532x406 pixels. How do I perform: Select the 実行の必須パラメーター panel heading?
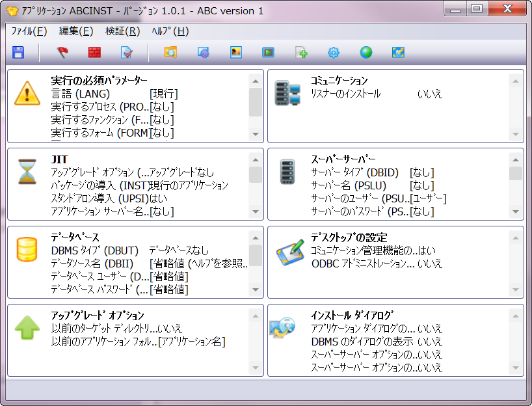coord(99,81)
